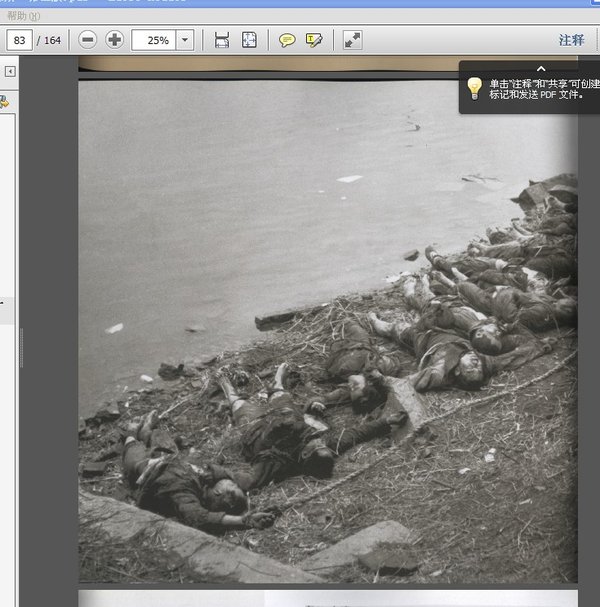Open the zoom level dropdown arrow
600x607 pixels.
coord(186,40)
